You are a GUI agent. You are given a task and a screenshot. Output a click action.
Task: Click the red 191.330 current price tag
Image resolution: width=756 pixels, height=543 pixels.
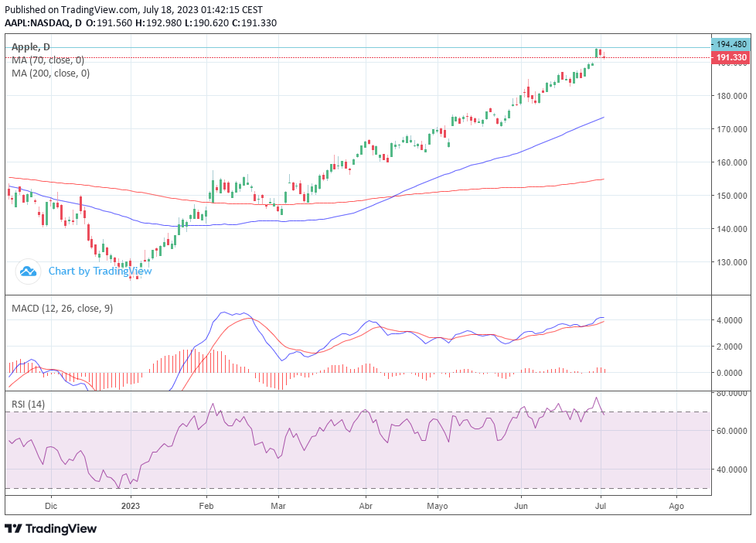pyautogui.click(x=731, y=57)
